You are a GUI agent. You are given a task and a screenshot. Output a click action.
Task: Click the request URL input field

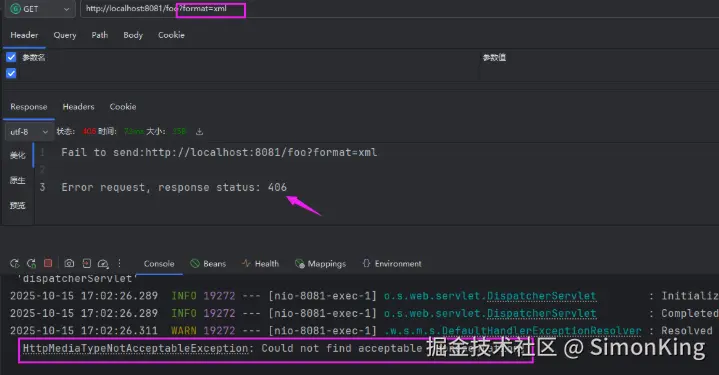399,9
